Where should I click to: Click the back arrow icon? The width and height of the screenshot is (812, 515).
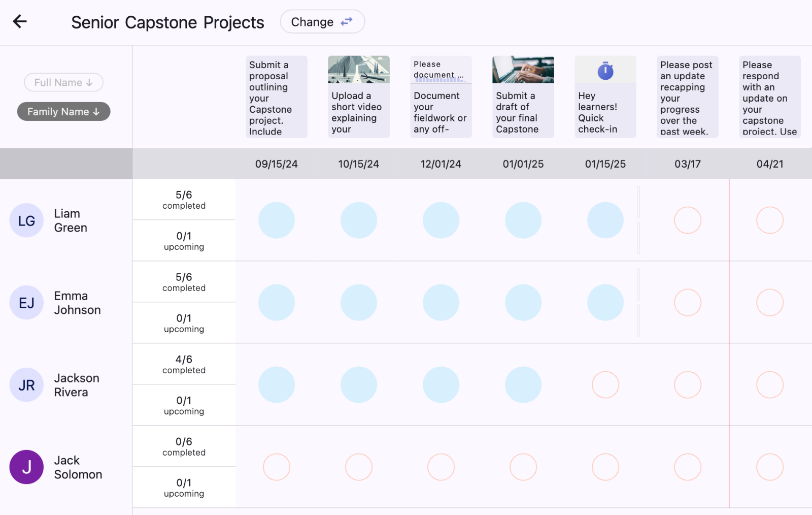[19, 21]
